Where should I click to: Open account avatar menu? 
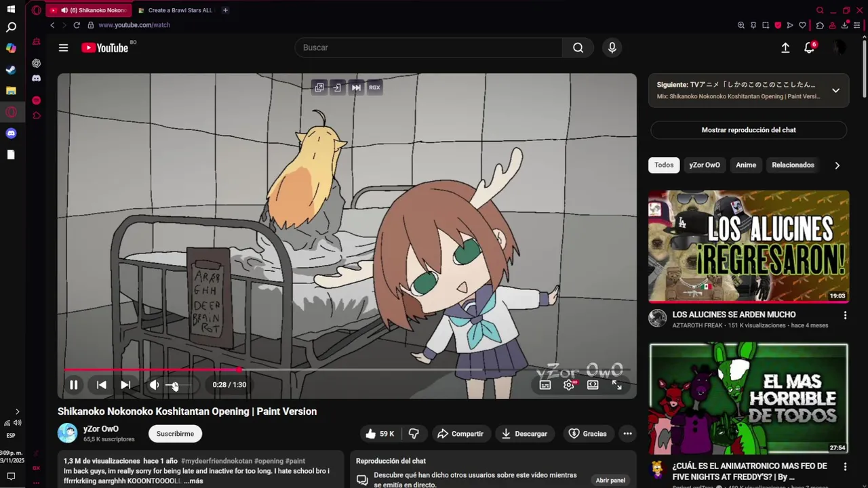[840, 47]
